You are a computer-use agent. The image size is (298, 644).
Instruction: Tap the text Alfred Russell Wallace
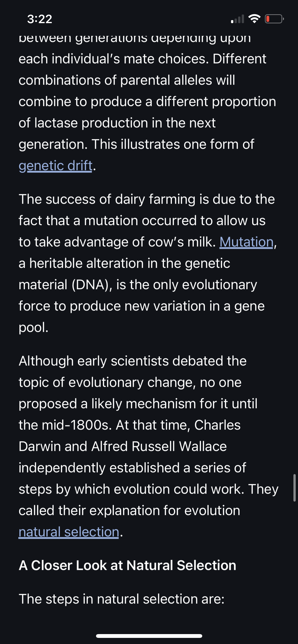click(x=159, y=446)
